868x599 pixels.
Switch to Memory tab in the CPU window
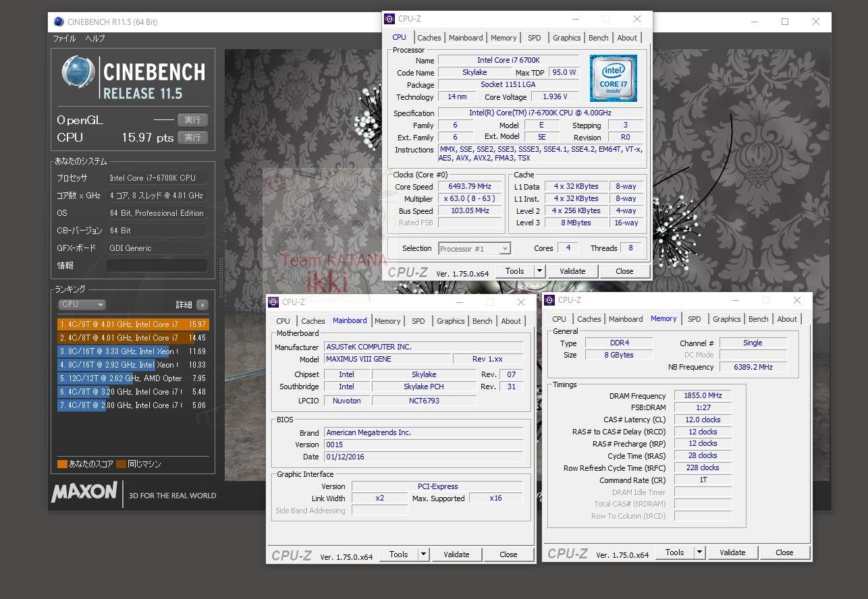point(504,38)
